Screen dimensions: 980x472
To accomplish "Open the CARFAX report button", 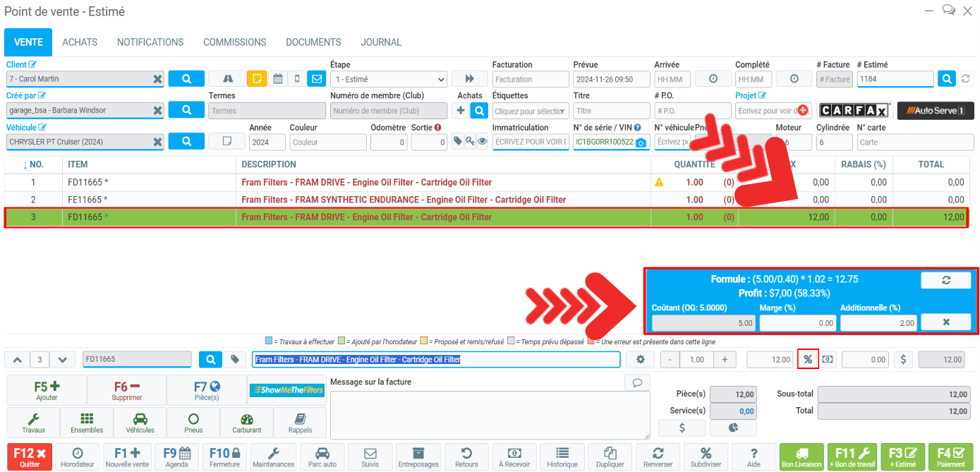I will pos(854,111).
